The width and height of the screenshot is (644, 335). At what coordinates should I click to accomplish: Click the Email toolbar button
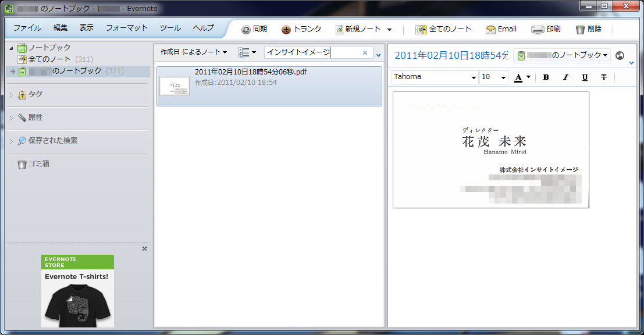(501, 29)
